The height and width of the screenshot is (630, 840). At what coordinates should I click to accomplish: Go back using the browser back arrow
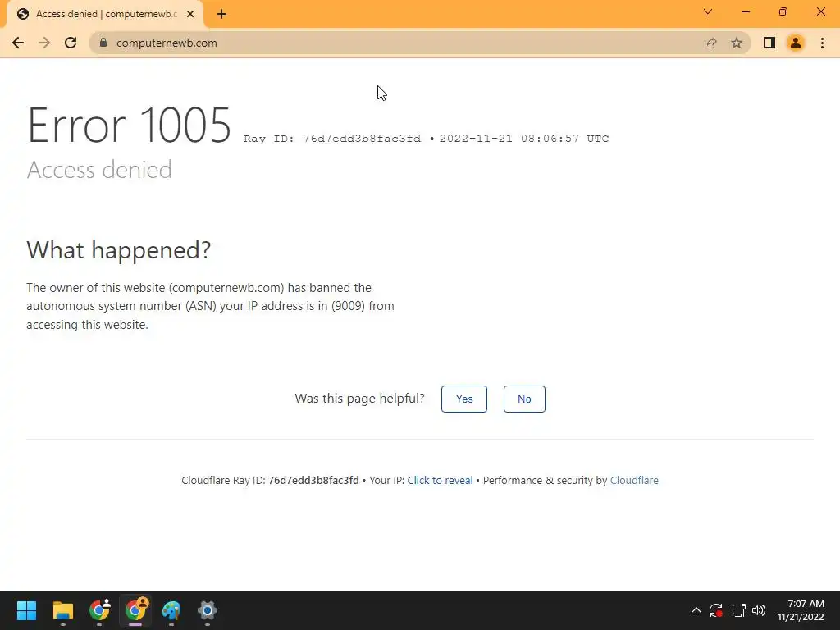click(x=18, y=43)
